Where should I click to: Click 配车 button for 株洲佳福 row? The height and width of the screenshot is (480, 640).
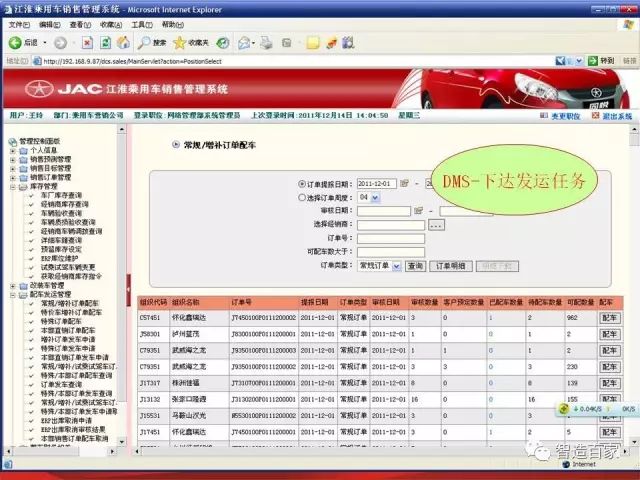(610, 383)
